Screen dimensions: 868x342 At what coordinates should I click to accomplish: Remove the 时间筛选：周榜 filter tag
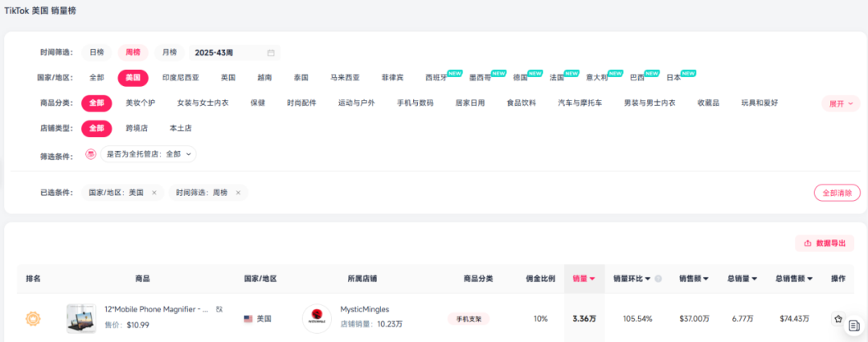(239, 193)
